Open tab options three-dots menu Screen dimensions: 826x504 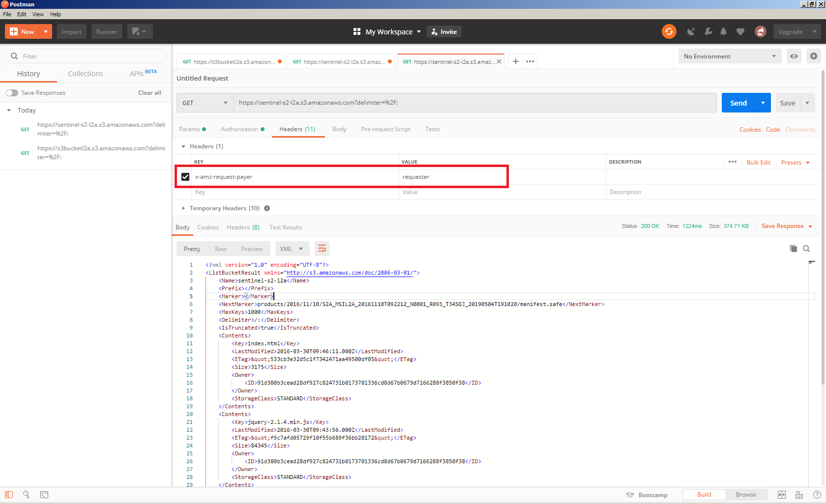pyautogui.click(x=530, y=61)
